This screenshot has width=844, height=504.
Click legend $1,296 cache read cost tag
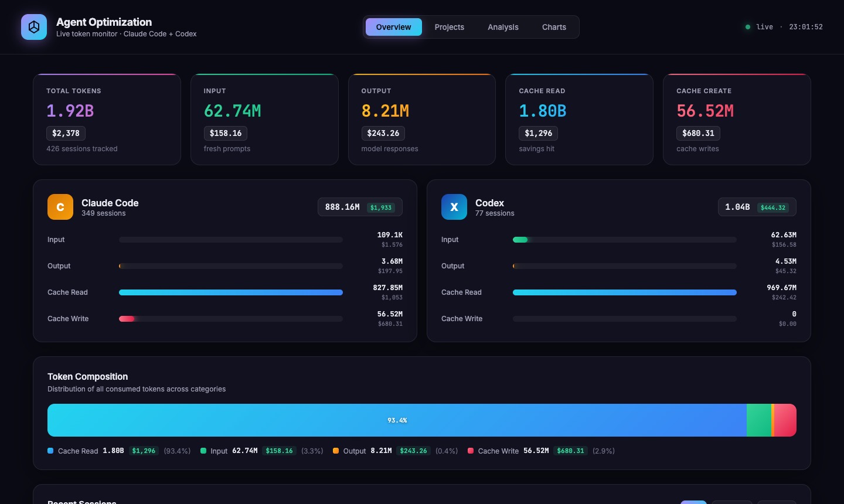(144, 451)
